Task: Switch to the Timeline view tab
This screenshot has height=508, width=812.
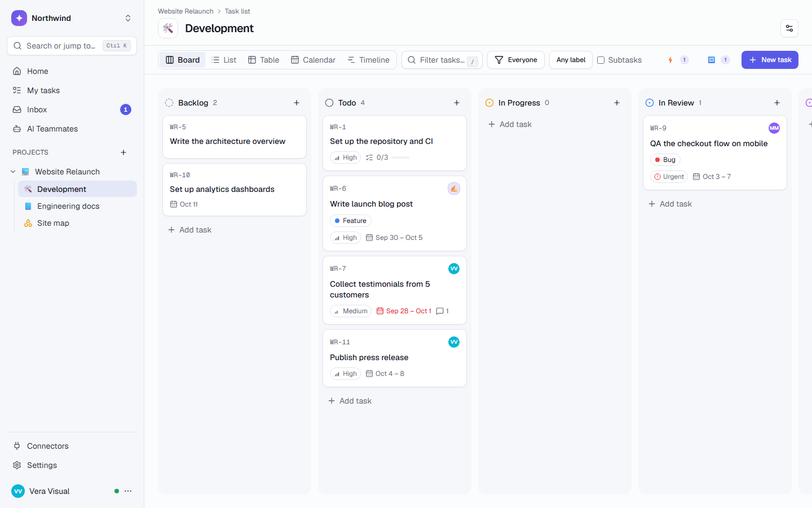Action: coord(368,60)
